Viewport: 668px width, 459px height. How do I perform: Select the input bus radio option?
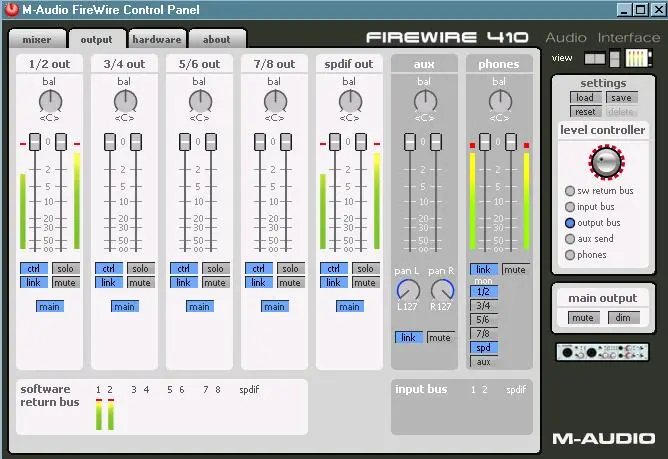pyautogui.click(x=570, y=207)
